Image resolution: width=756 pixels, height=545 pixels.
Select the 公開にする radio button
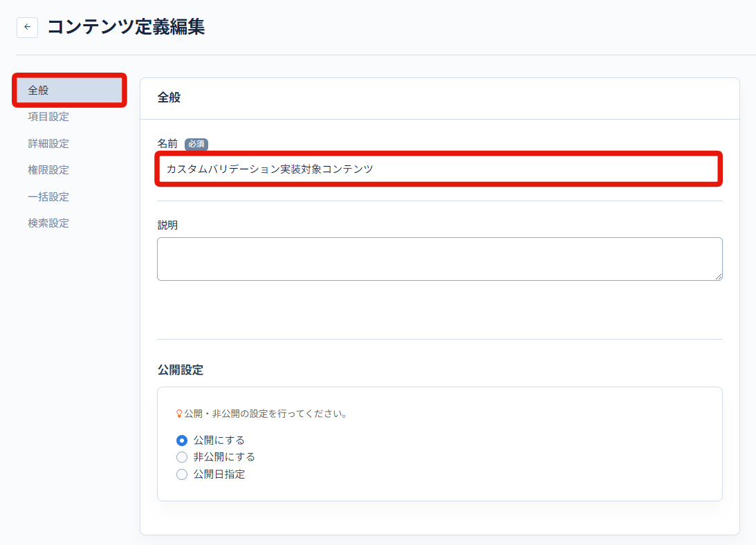tap(181, 440)
